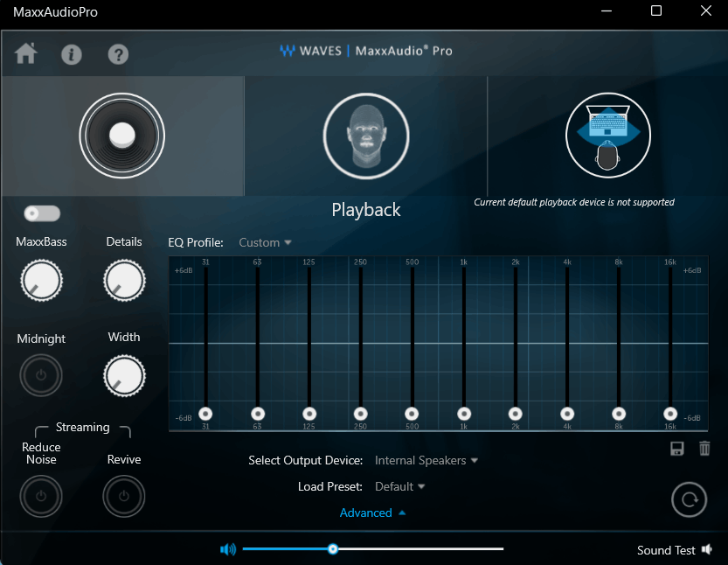Click the 250 Hz EQ slider handle
728x565 pixels.
[361, 414]
